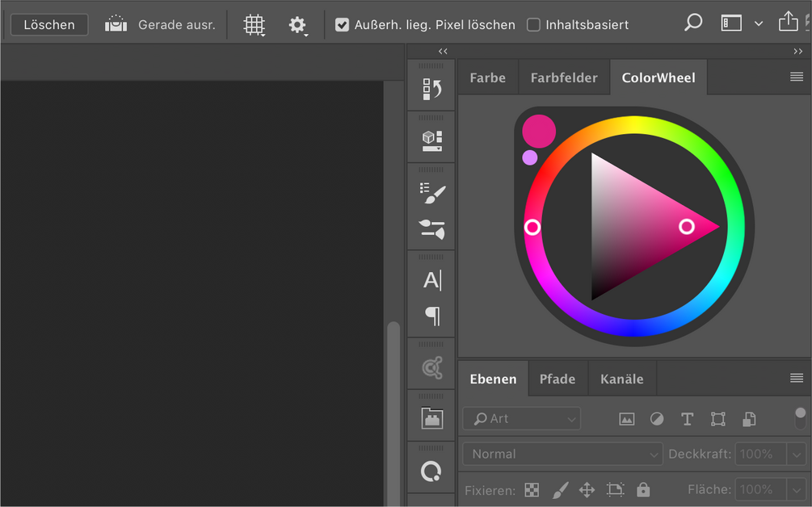Screen dimensions: 812x507
Task: Click the large magenta foreground color swatch
Action: coord(539,132)
